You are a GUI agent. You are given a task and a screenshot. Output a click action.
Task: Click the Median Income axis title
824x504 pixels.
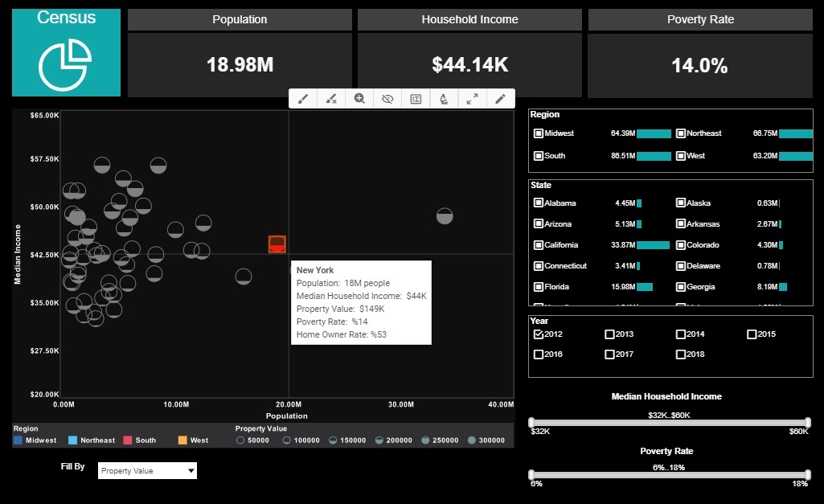coord(18,254)
